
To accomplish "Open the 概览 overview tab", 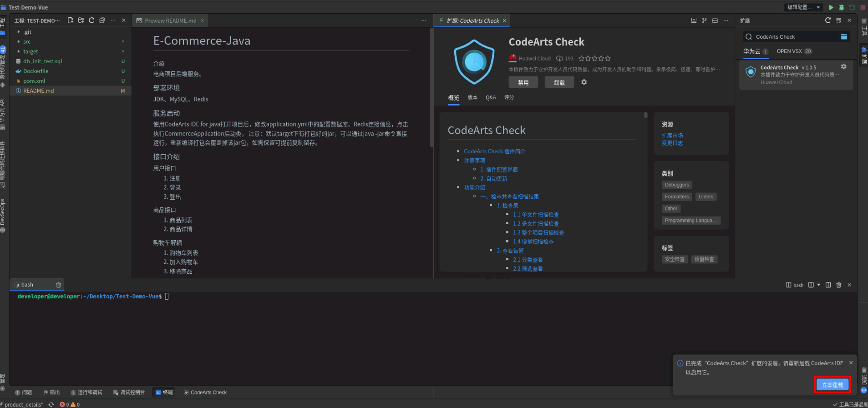I will pyautogui.click(x=453, y=98).
